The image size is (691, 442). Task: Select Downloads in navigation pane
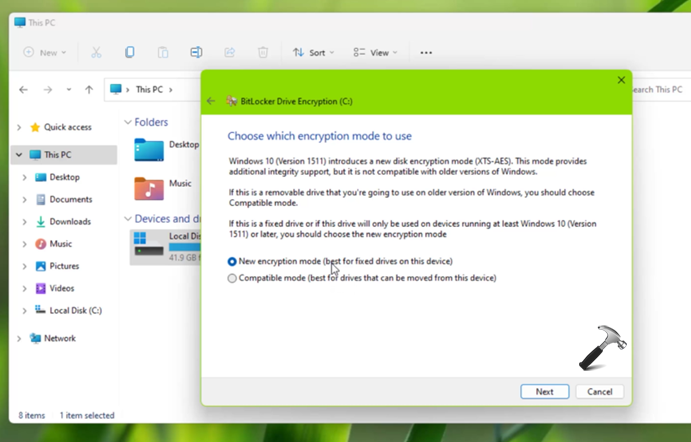pyautogui.click(x=69, y=222)
